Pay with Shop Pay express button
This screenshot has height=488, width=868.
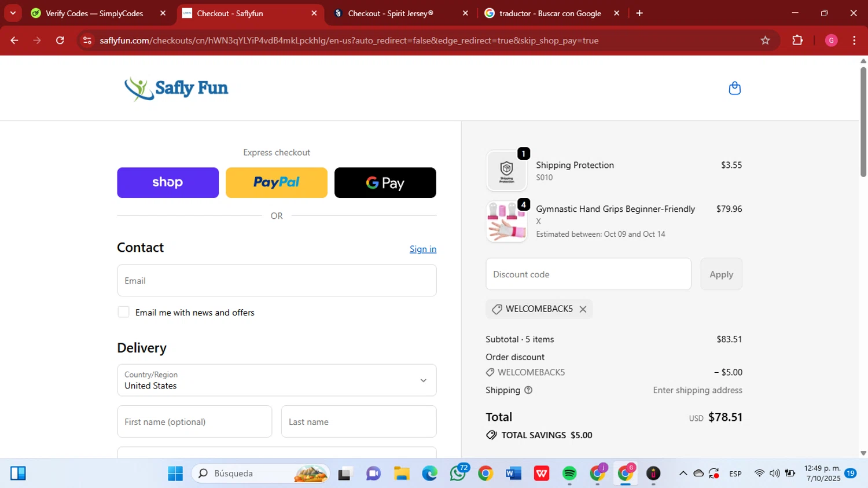(x=168, y=183)
